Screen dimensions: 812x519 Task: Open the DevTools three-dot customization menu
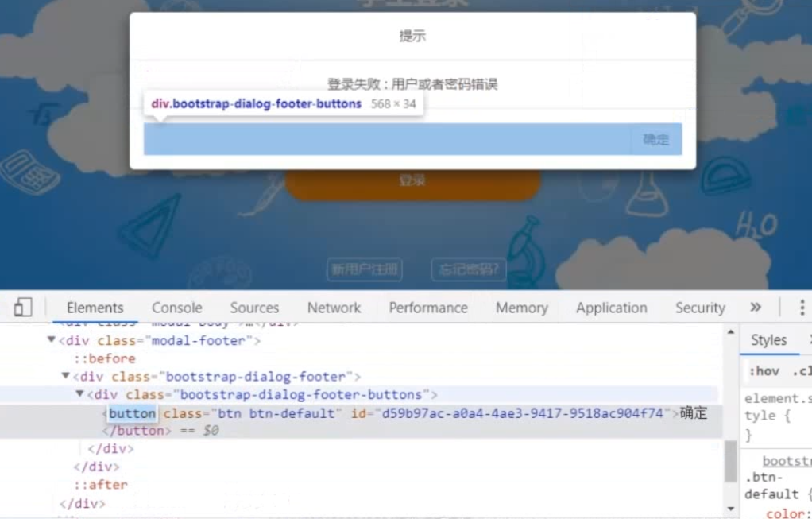point(802,307)
